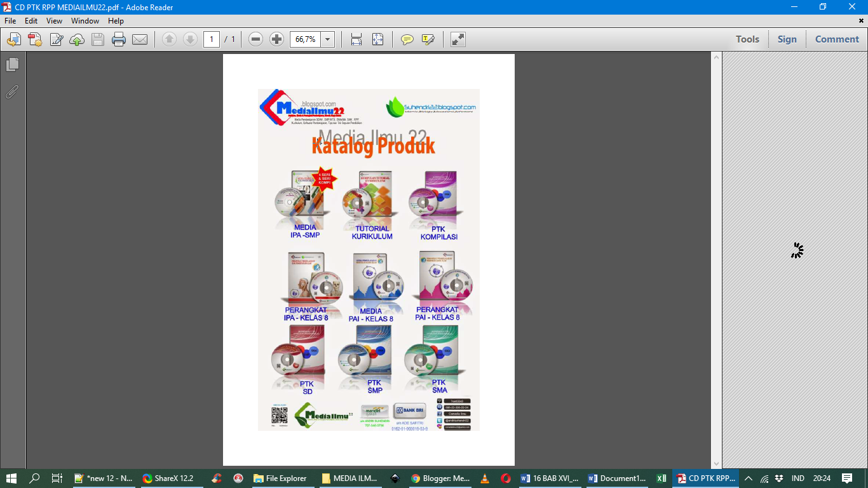
Task: Click the Email envelope icon
Action: click(x=140, y=39)
